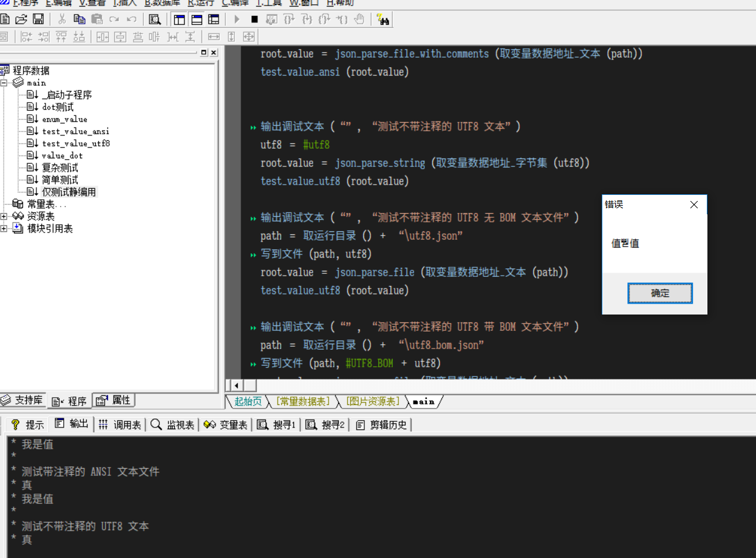Click code line containing \utf8_bom.json
The width and height of the screenshot is (756, 558).
pyautogui.click(x=372, y=345)
